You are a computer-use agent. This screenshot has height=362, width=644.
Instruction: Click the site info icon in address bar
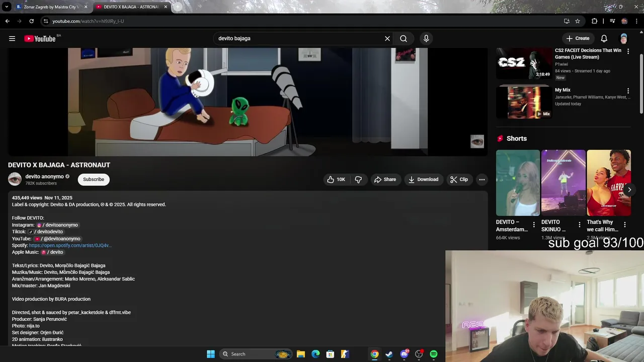point(46,21)
